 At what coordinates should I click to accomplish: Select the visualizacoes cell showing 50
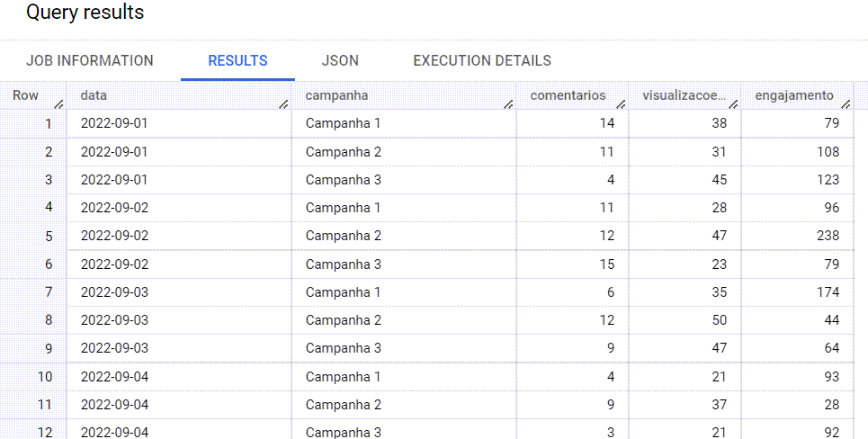(x=719, y=320)
